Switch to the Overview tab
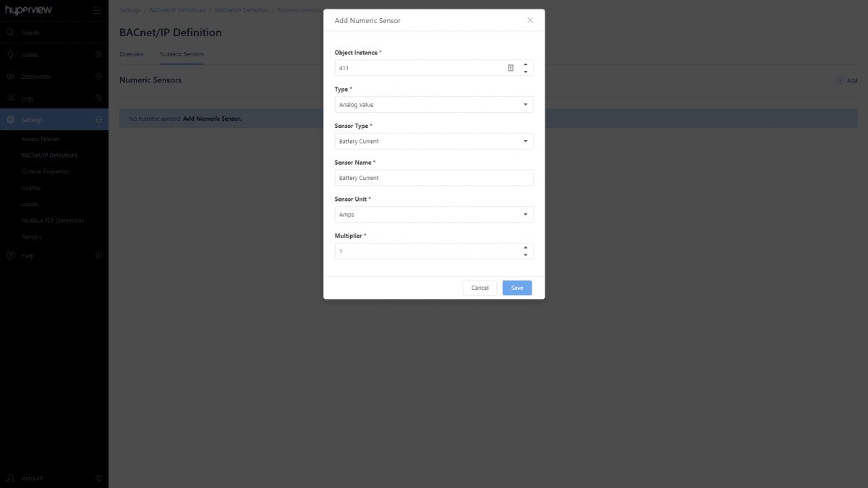Image resolution: width=868 pixels, height=488 pixels. click(x=132, y=53)
